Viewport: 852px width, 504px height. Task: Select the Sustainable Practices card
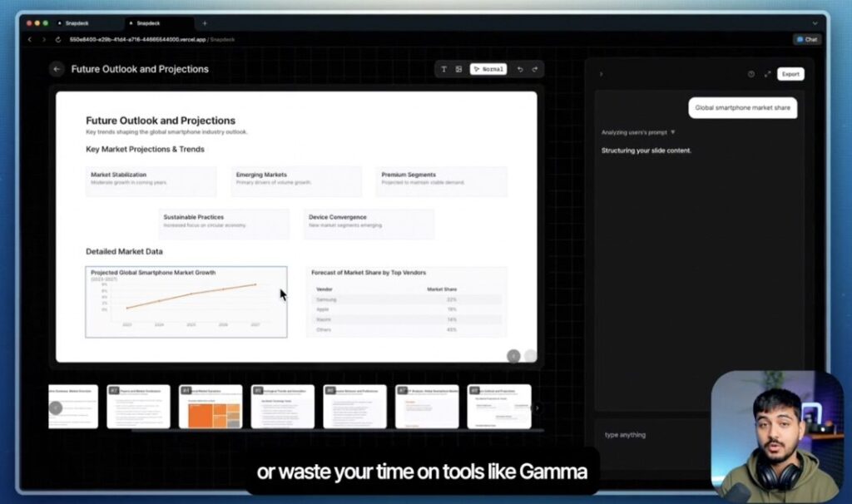point(224,223)
